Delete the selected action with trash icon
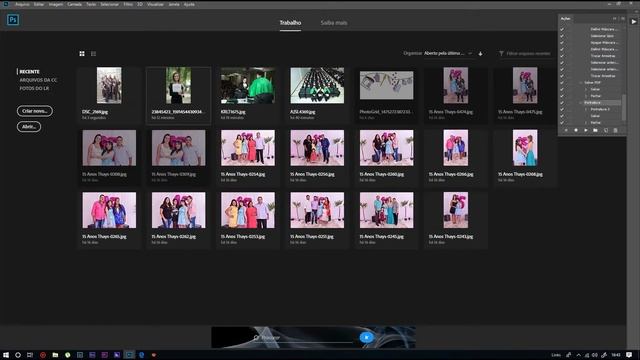Image resolution: width=640 pixels, height=360 pixels. point(616,130)
